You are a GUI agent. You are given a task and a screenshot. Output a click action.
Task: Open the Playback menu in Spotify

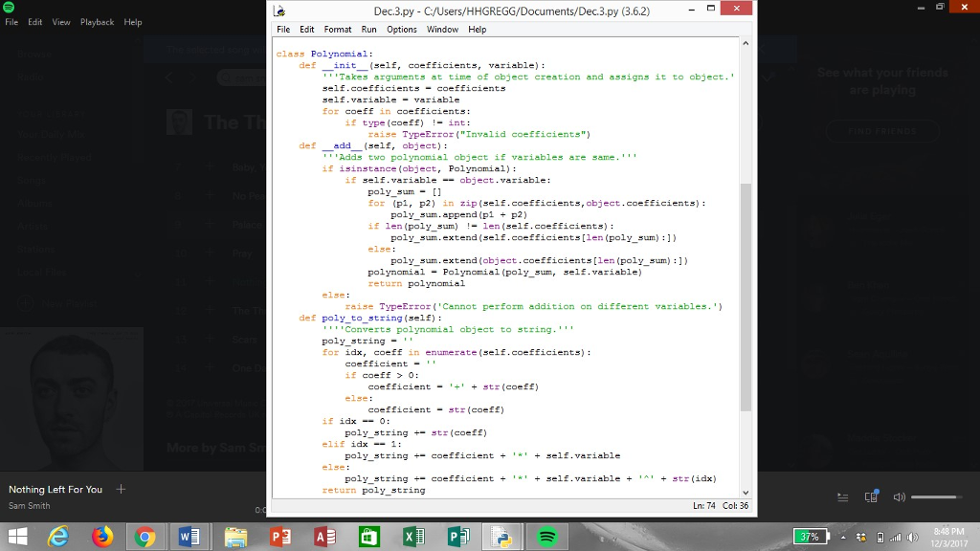coord(98,21)
